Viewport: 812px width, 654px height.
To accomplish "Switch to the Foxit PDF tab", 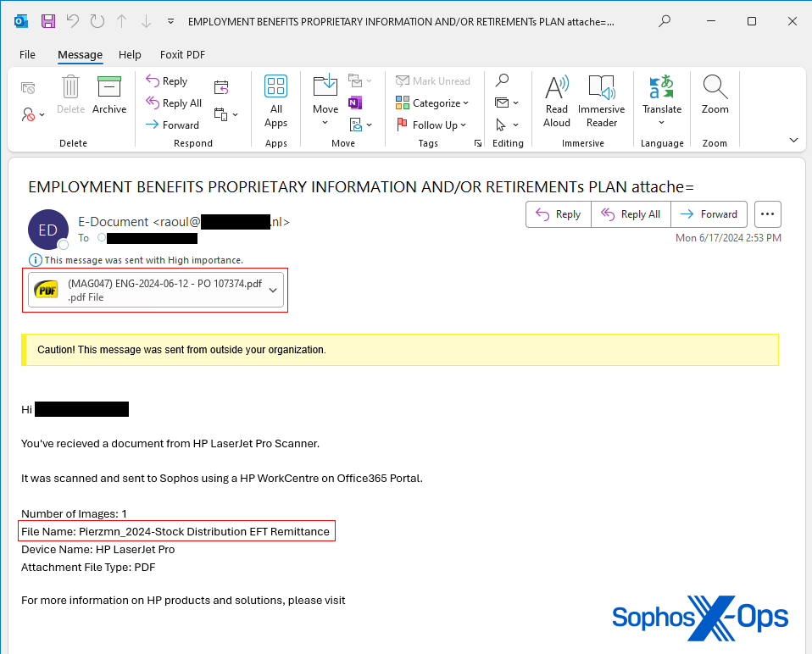I will tap(181, 54).
